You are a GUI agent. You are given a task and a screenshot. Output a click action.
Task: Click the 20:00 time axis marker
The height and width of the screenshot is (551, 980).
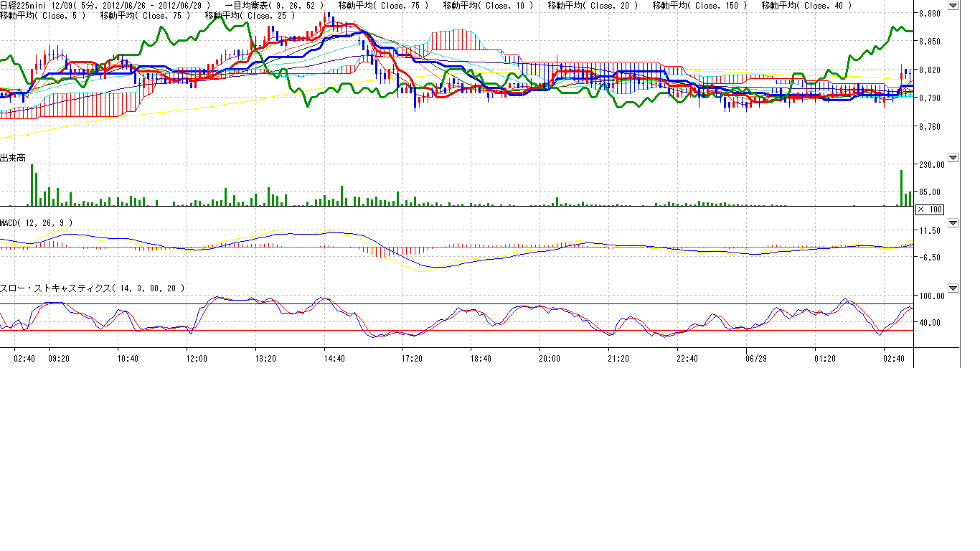tap(549, 359)
